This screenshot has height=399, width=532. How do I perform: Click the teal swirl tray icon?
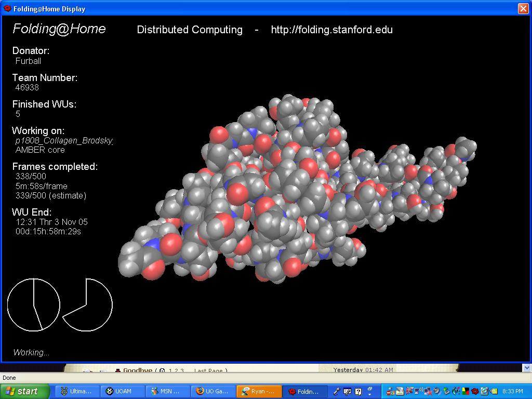456,391
